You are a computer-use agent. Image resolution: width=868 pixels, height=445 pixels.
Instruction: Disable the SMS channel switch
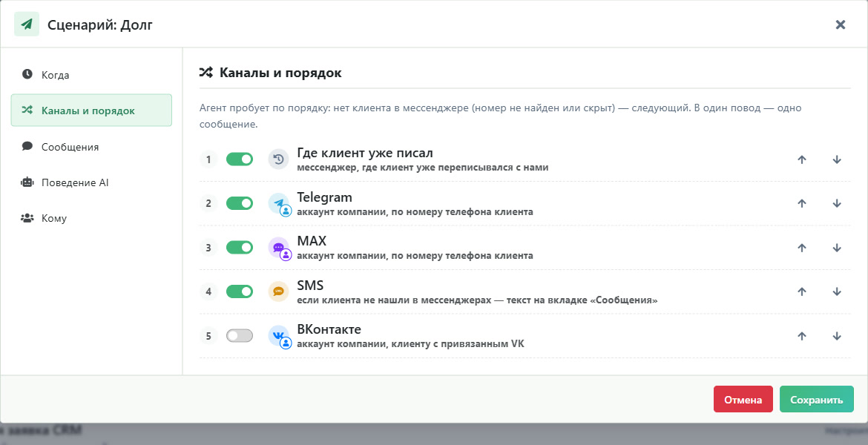pos(240,291)
